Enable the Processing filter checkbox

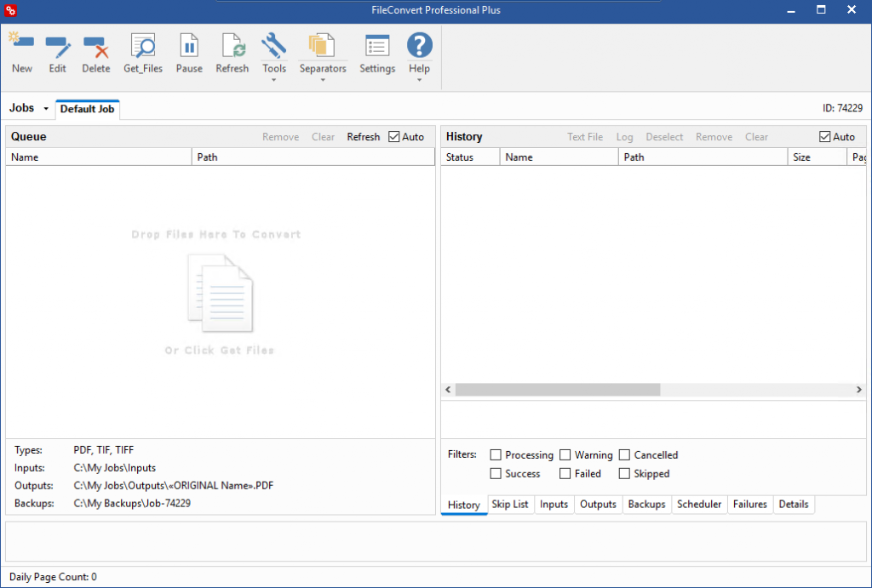coord(496,455)
